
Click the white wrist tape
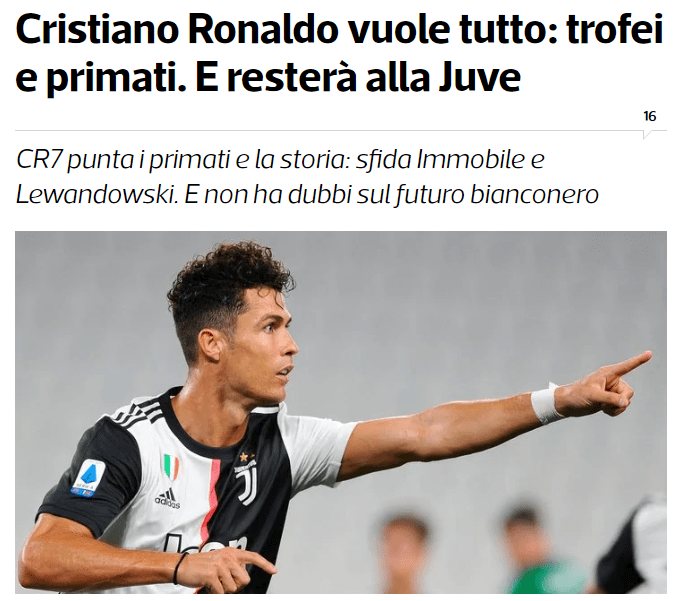545,403
